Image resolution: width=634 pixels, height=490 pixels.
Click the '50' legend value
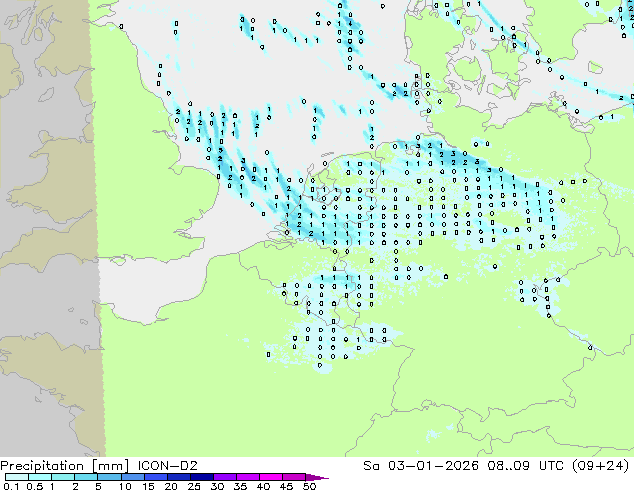pos(309,486)
